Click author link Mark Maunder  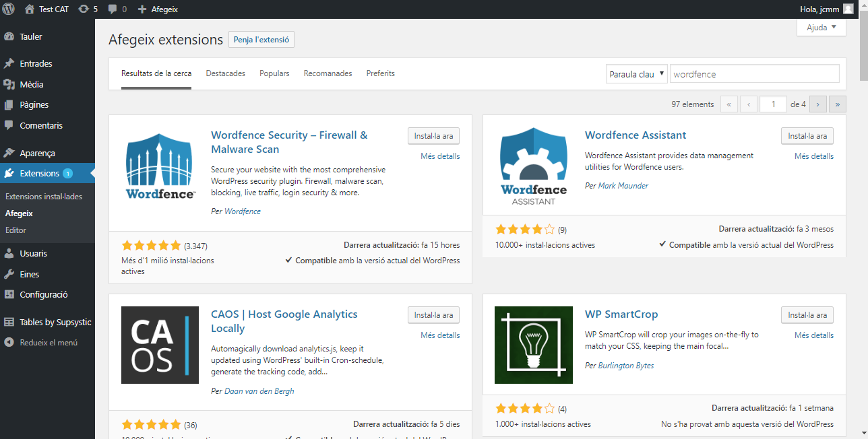(x=623, y=186)
